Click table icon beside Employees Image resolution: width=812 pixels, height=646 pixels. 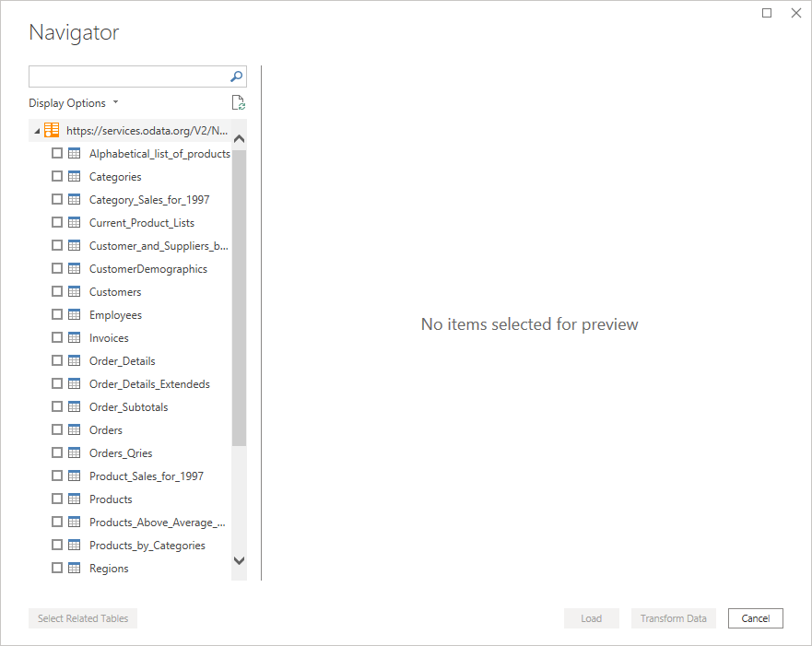click(75, 315)
